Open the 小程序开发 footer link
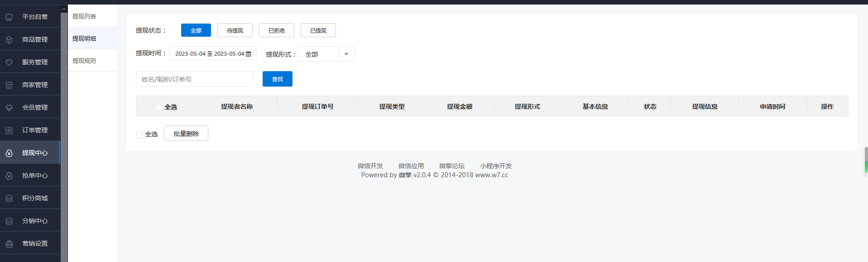Image resolution: width=868 pixels, height=262 pixels. coord(496,166)
